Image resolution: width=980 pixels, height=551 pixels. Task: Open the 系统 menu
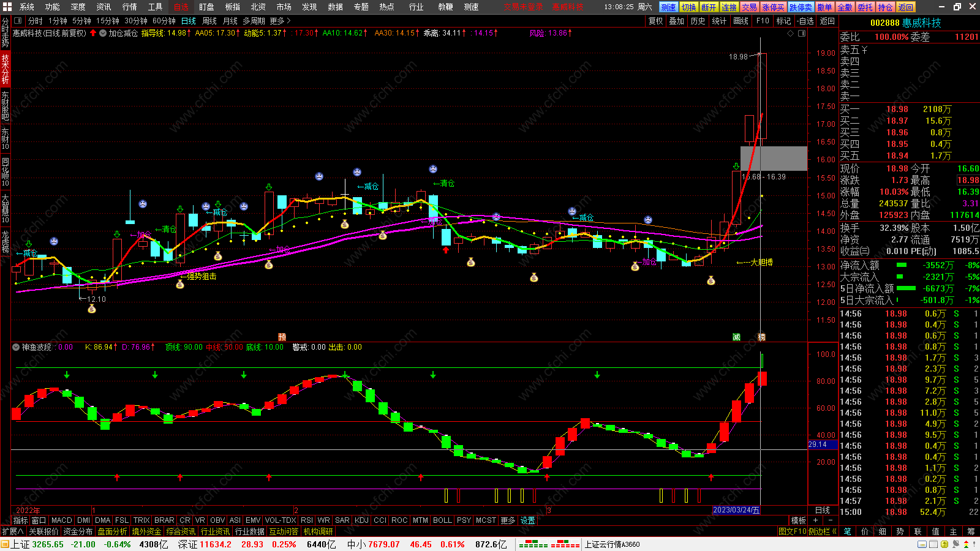(x=27, y=7)
